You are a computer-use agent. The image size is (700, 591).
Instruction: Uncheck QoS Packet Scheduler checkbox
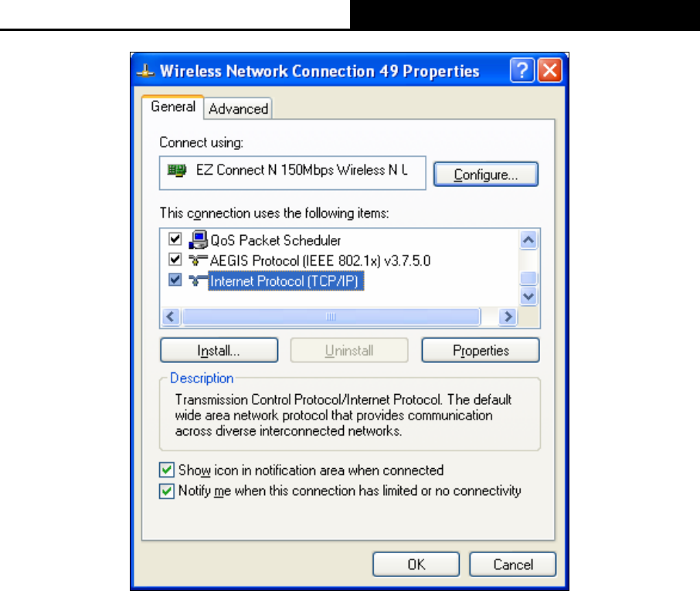pos(175,239)
